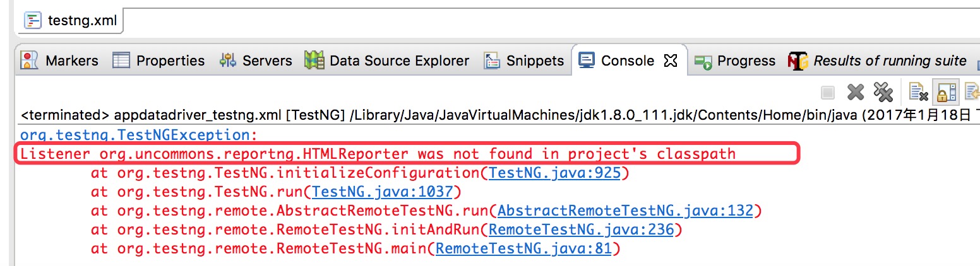Close the Console view with X
The height and width of the screenshot is (266, 980).
point(671,61)
